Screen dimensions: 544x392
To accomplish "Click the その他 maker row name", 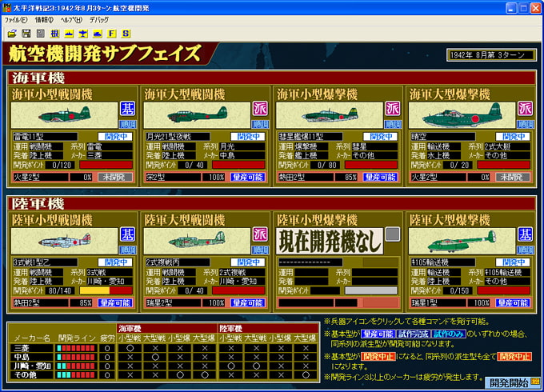I will coord(32,375).
